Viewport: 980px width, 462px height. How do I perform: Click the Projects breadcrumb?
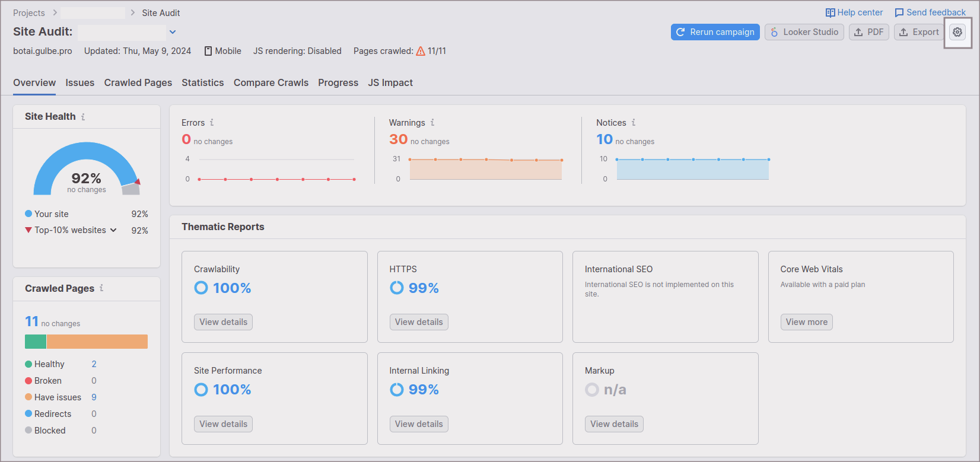[x=29, y=13]
